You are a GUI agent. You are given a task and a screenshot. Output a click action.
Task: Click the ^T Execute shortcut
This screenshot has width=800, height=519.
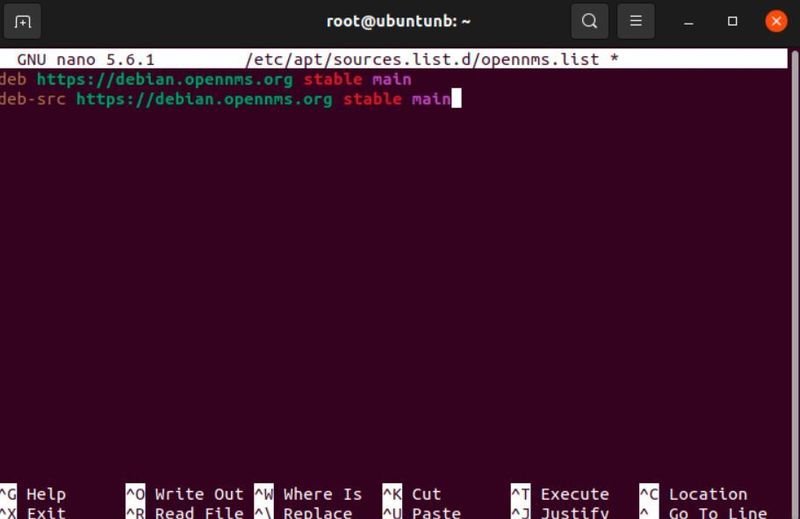pos(560,494)
